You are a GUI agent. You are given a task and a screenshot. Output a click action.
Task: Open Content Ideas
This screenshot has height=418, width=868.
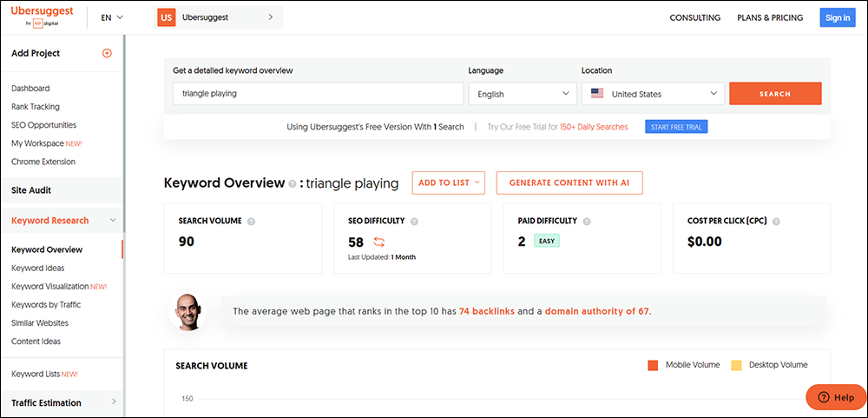pos(36,341)
